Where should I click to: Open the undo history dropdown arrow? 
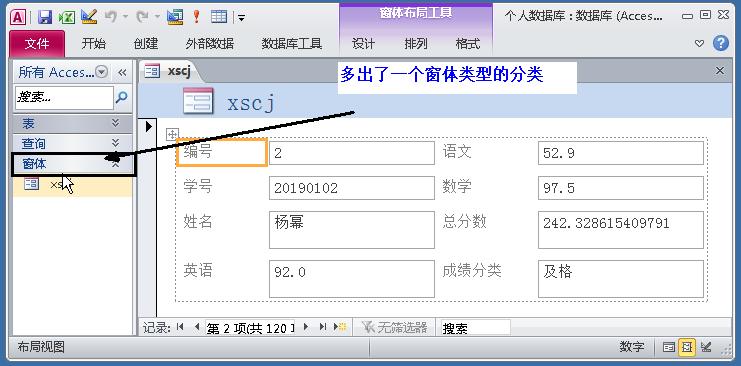[x=125, y=17]
